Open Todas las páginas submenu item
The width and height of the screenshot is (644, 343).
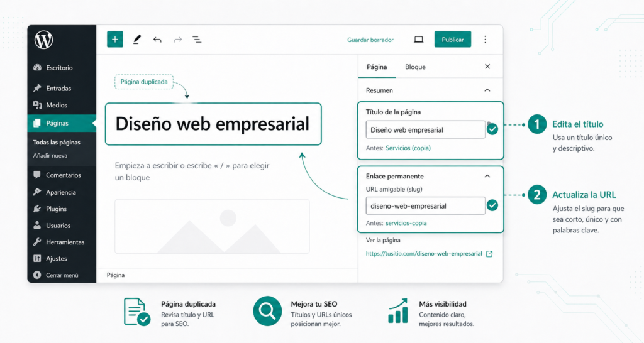[57, 143]
